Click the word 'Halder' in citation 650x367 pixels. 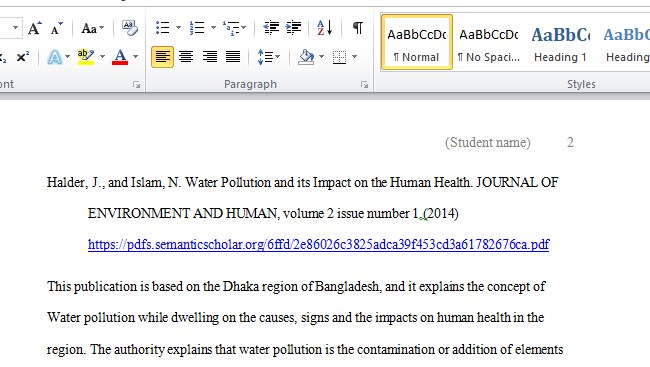click(x=66, y=182)
